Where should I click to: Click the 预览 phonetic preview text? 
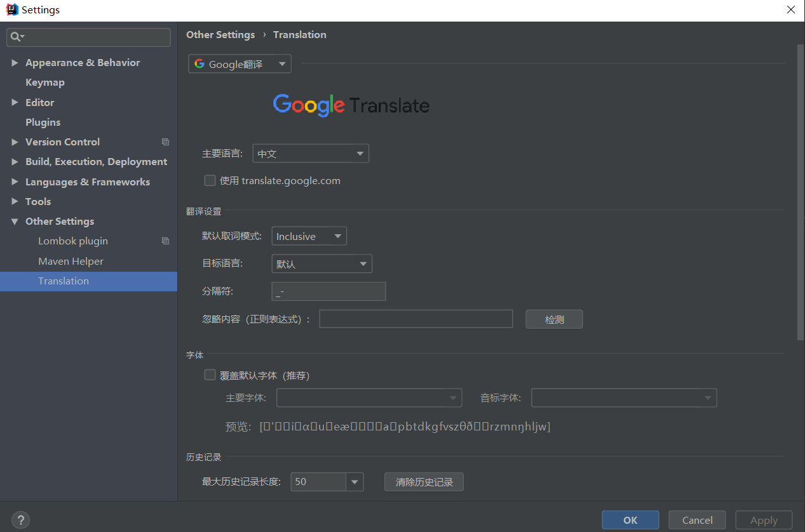[405, 427]
